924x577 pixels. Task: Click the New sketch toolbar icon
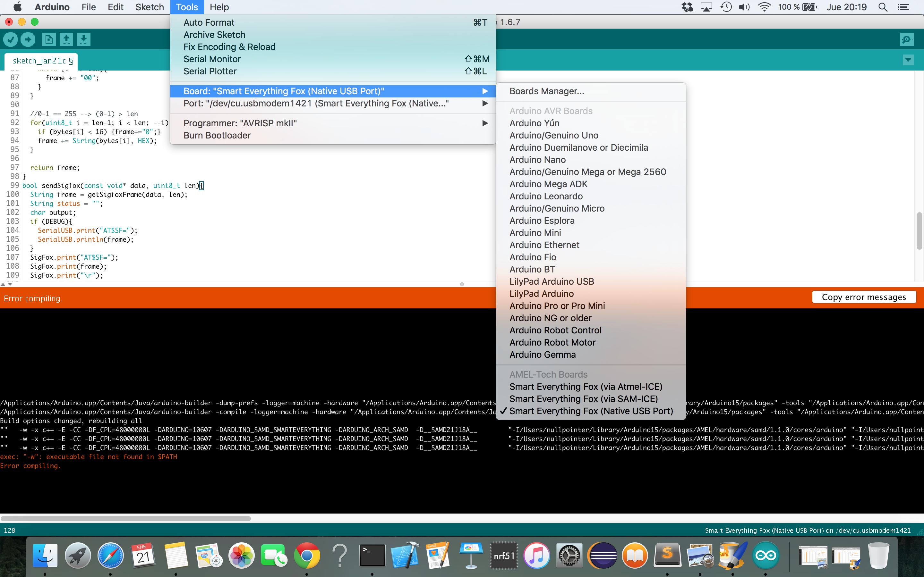tap(49, 39)
